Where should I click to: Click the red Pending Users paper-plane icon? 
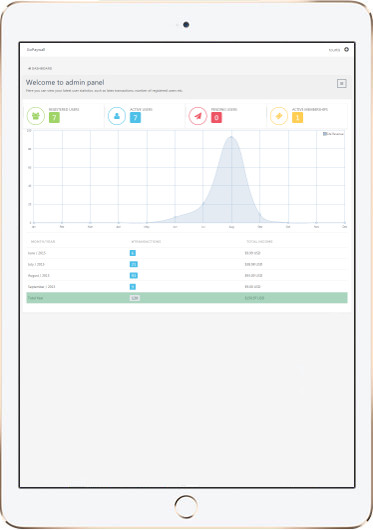tap(198, 116)
